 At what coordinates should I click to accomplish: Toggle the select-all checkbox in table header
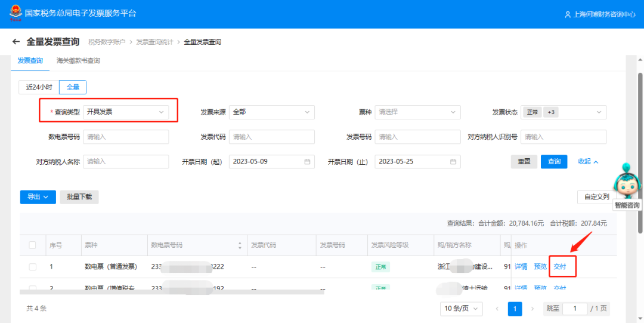(33, 245)
